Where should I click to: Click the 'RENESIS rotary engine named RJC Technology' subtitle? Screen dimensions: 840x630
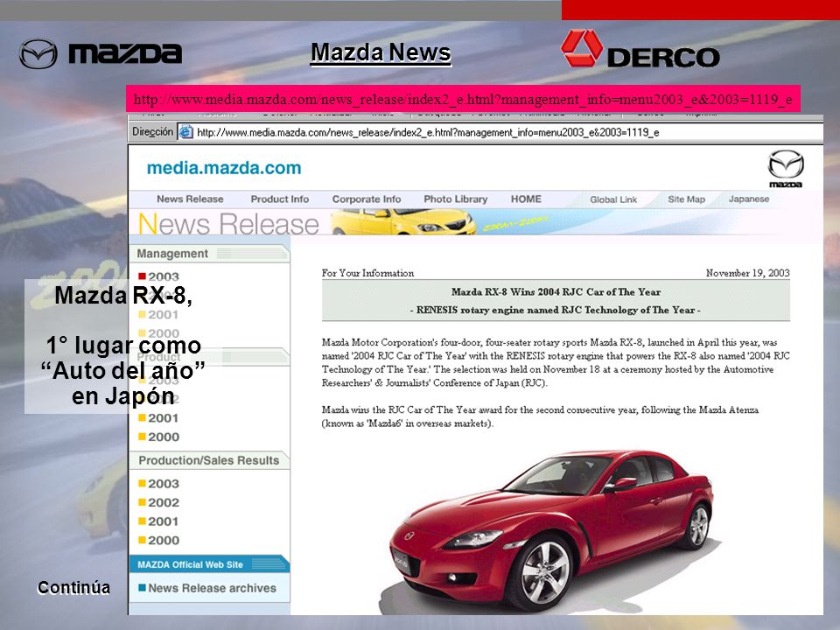[556, 310]
